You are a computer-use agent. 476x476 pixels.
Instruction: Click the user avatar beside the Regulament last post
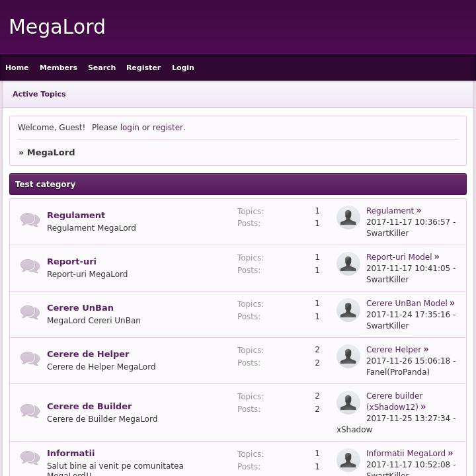(x=348, y=218)
